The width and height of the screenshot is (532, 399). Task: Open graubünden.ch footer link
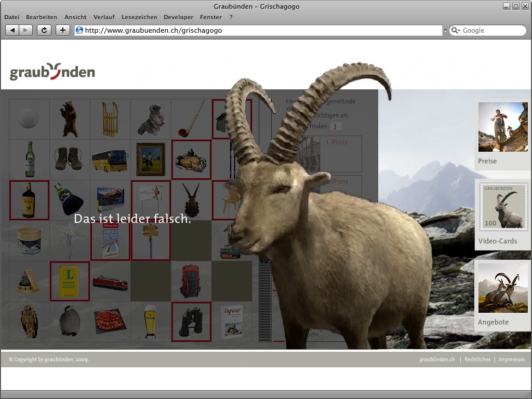[437, 360]
